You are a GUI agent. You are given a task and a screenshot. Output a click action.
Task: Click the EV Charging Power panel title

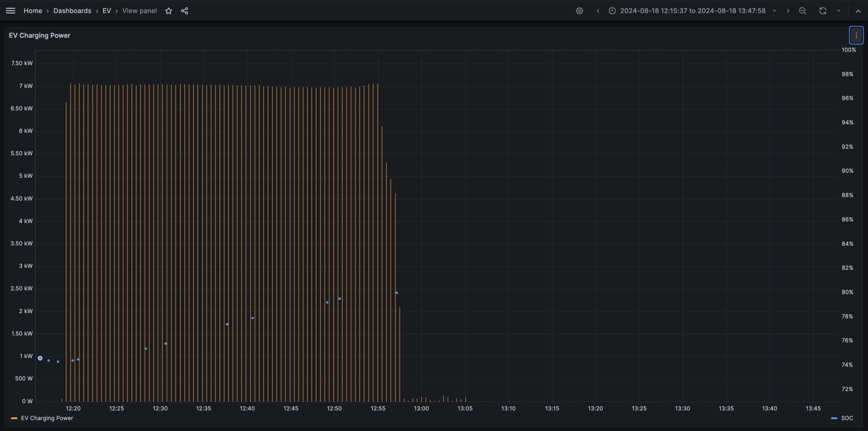pyautogui.click(x=39, y=36)
